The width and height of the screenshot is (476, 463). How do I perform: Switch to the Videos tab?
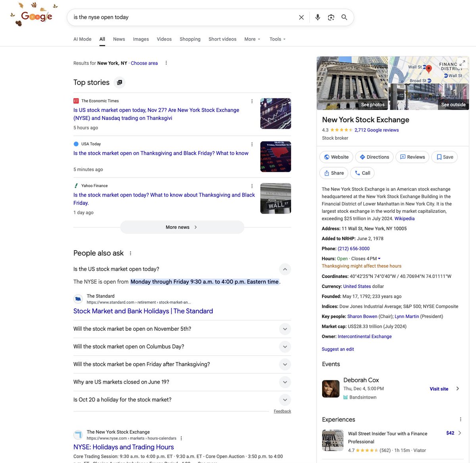click(x=164, y=39)
